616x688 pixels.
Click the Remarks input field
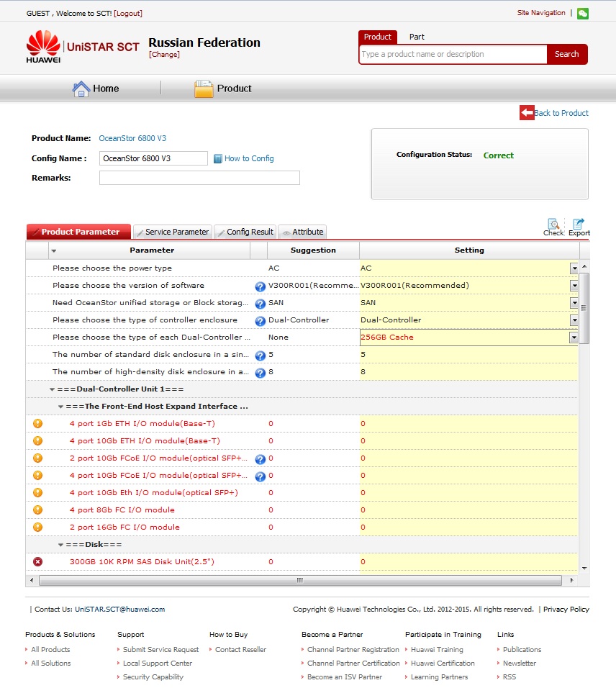(199, 178)
